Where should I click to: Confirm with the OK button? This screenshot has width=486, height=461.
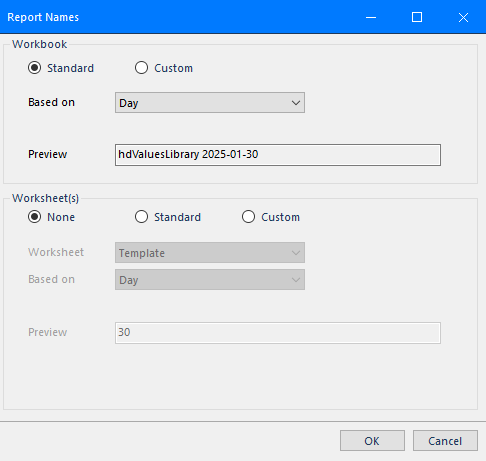click(372, 441)
